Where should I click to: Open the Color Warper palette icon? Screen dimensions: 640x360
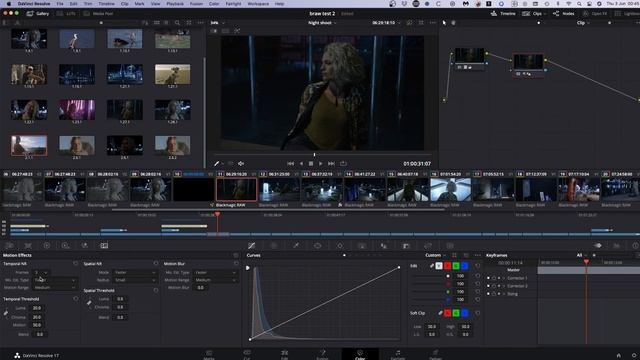273,245
